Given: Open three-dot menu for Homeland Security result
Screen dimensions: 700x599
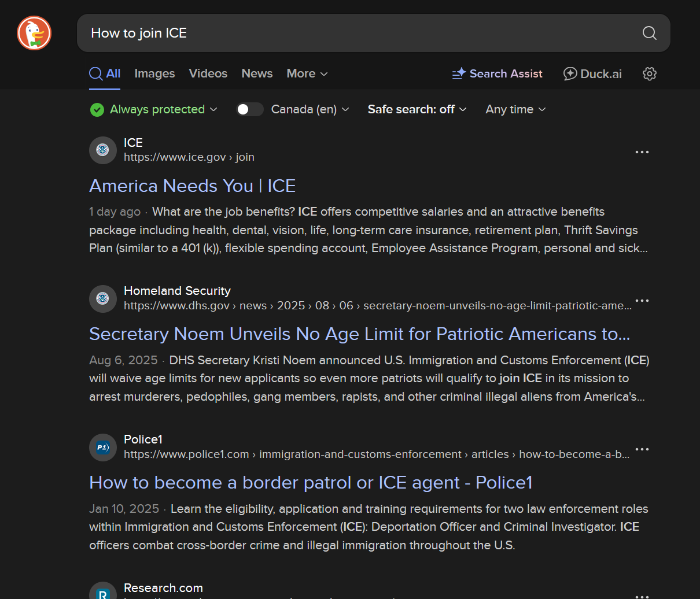Looking at the screenshot, I should coord(642,301).
